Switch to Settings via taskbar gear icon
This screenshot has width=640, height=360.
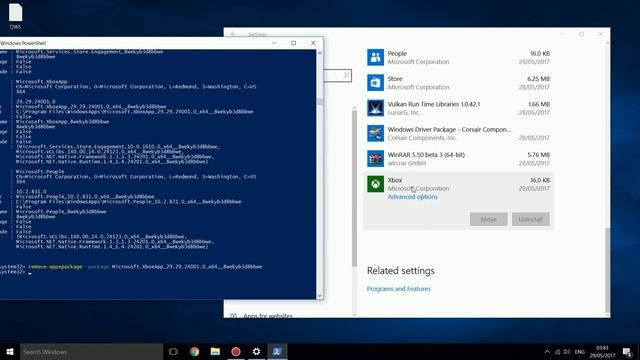coord(256,351)
